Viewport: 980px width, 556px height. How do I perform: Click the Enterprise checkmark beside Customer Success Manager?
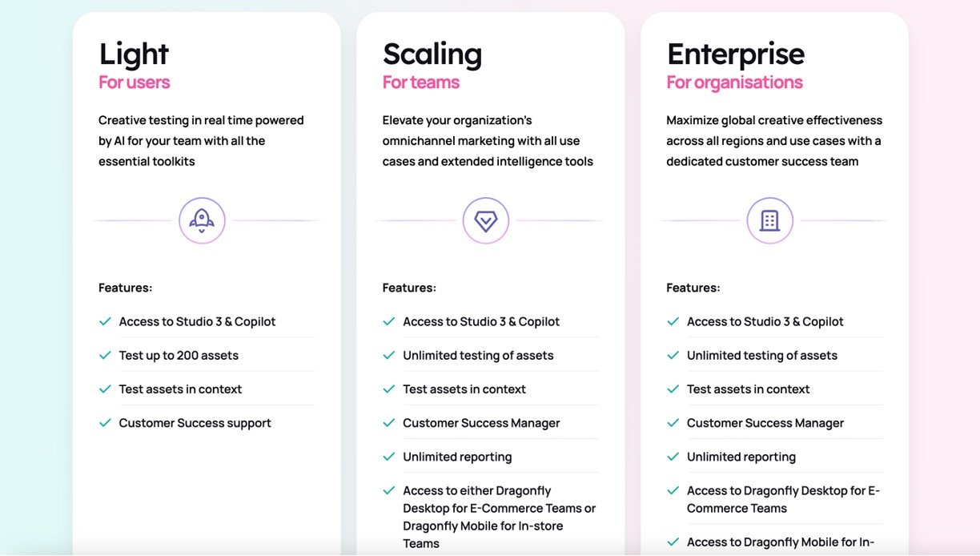(673, 423)
